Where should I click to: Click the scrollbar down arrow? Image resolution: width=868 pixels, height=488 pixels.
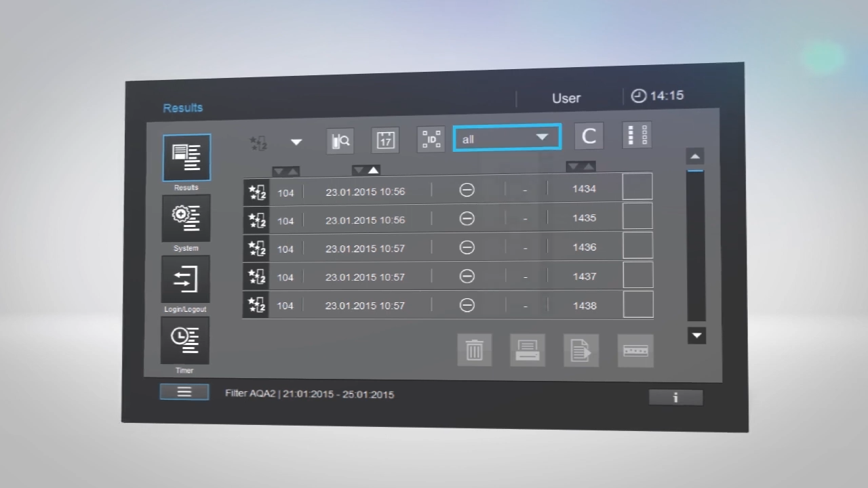pyautogui.click(x=696, y=335)
